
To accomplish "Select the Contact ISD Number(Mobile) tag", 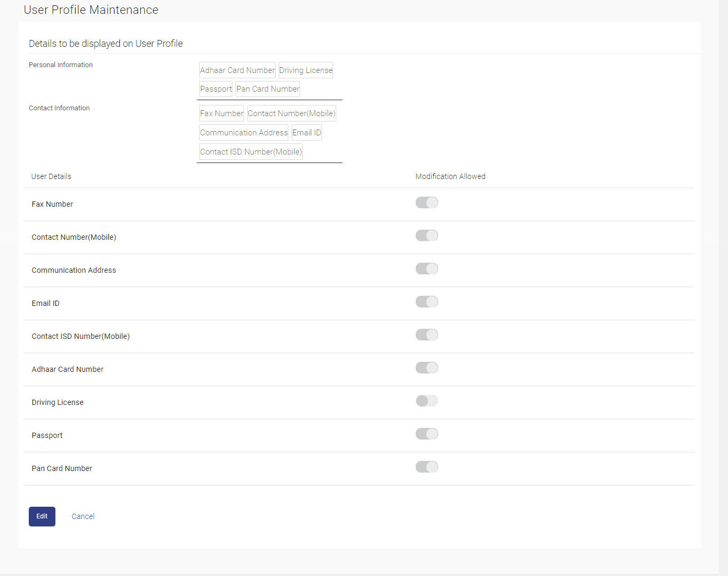I will [x=250, y=152].
